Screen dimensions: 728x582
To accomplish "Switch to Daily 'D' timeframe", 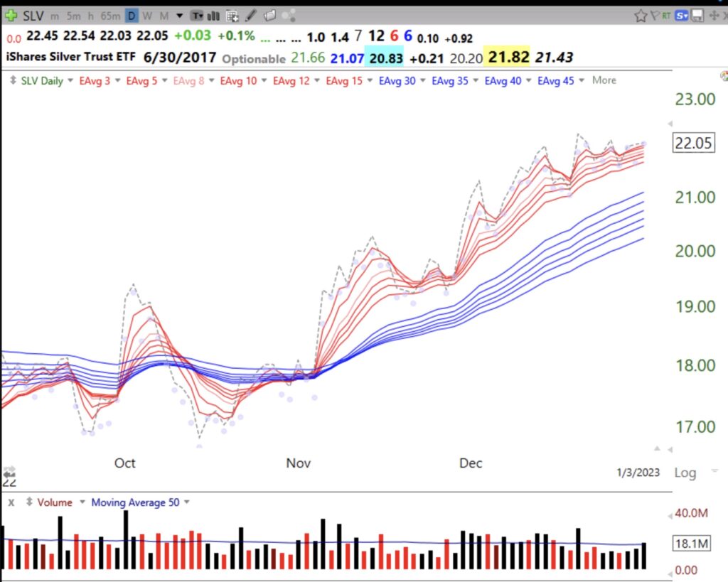I will tap(132, 15).
